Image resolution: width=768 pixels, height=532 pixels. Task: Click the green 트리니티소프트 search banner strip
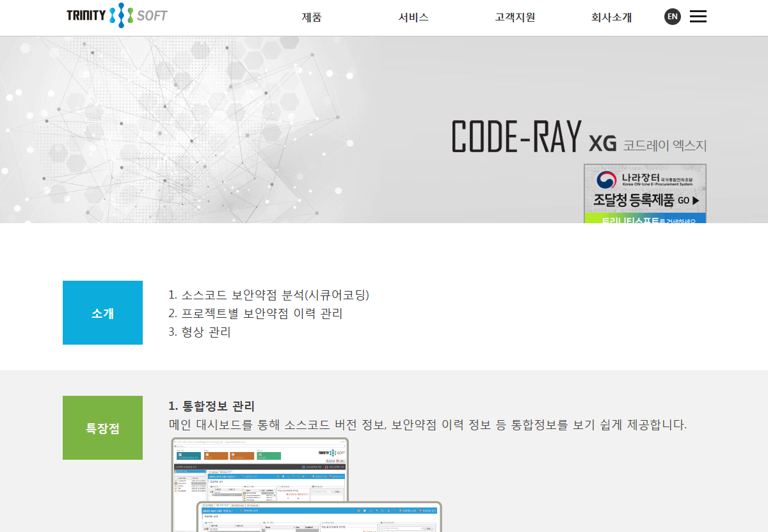pyautogui.click(x=645, y=218)
